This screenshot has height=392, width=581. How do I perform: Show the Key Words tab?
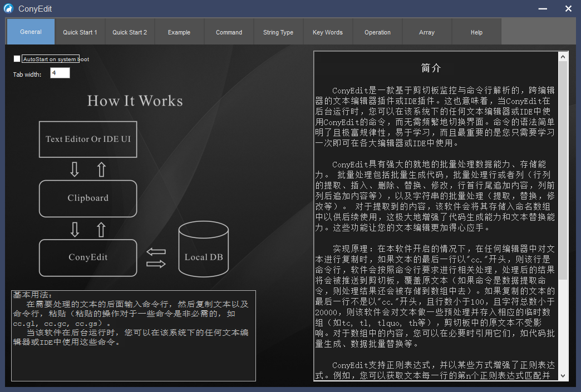coord(328,32)
